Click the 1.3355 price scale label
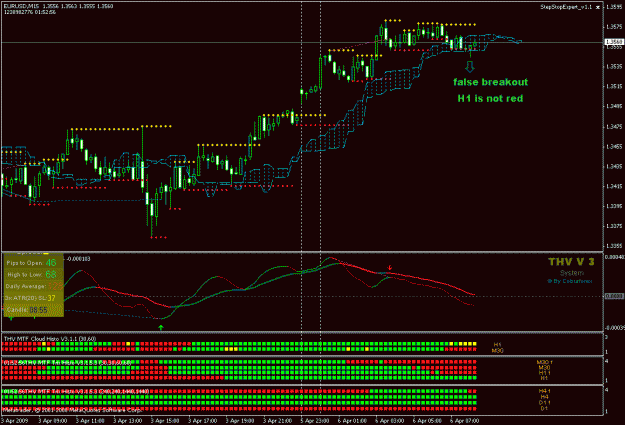Screen dimensions: 625x425 [x=614, y=246]
